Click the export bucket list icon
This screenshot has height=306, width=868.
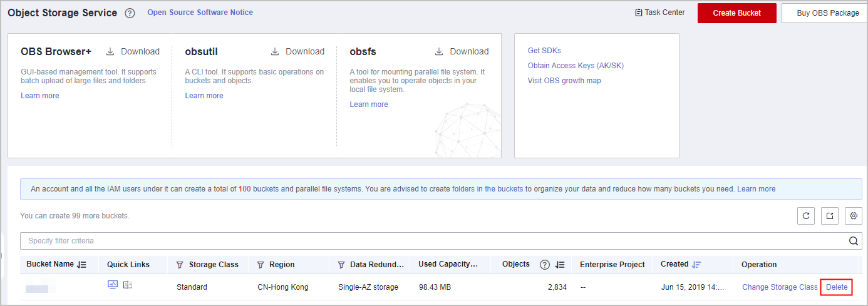click(x=829, y=216)
